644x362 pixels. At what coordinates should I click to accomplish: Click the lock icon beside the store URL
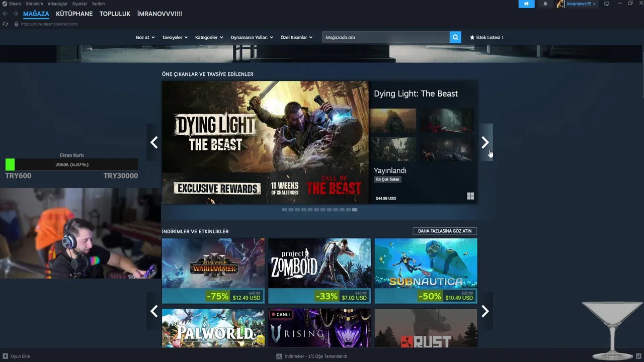pyautogui.click(x=16, y=24)
